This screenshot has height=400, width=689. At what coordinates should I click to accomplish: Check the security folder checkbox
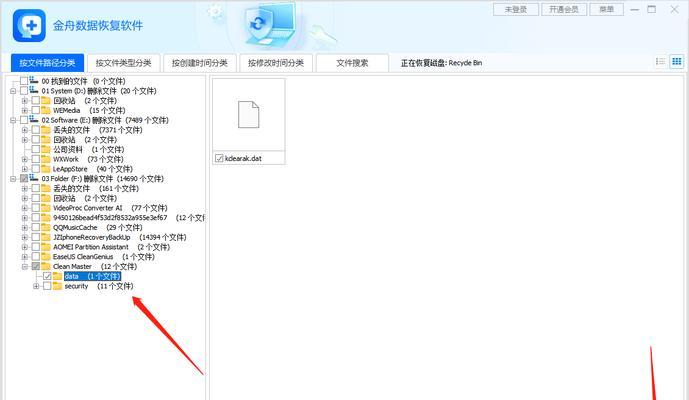[x=47, y=286]
